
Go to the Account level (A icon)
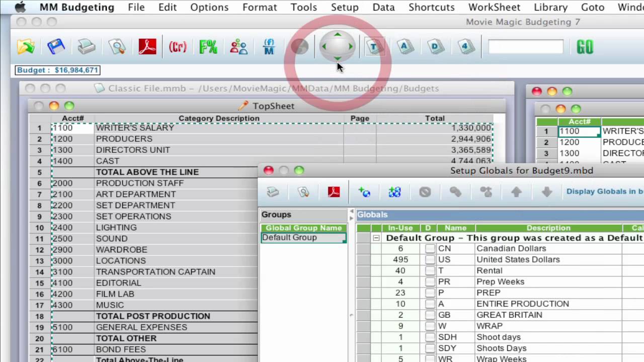click(x=405, y=47)
